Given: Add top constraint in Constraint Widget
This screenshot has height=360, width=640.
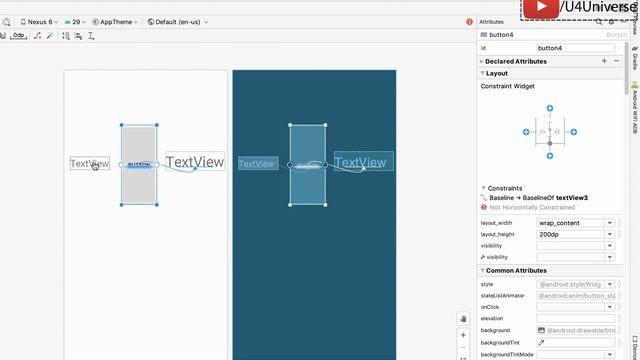Looking at the screenshot, I should pos(550,108).
